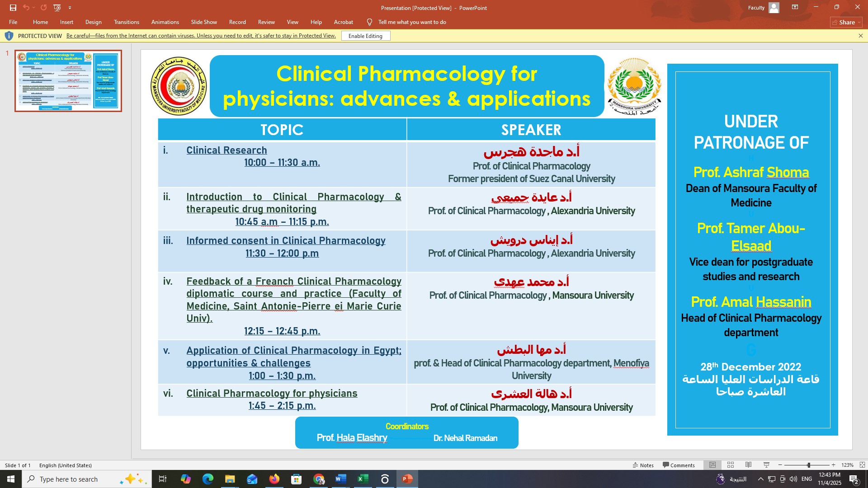Click the Share button
This screenshot has width=868, height=488.
tap(846, 22)
